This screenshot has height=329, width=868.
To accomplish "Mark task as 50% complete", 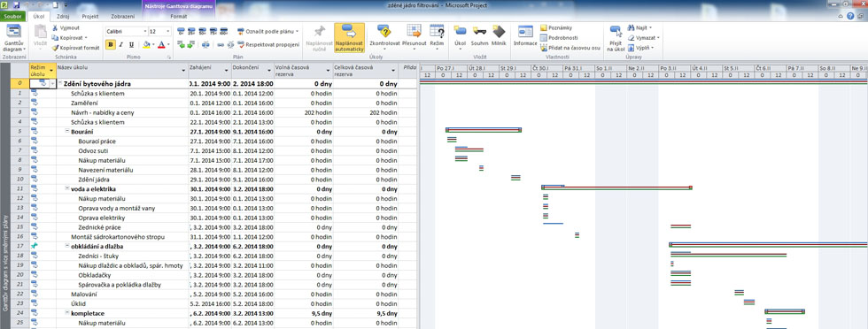I will [x=202, y=32].
